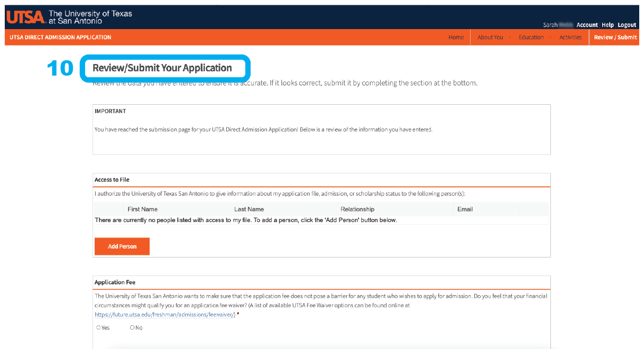This screenshot has height=349, width=644.
Task: Open the Help page
Action: [x=607, y=25]
